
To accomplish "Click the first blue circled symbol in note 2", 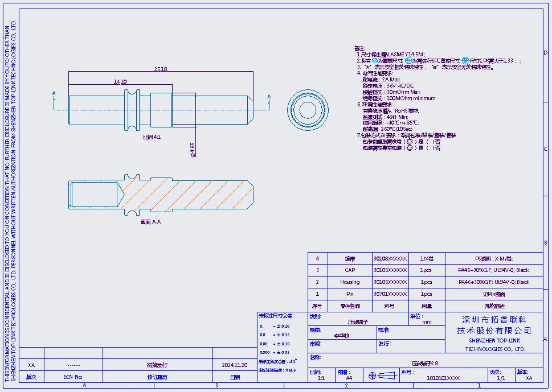I will coord(375,60).
